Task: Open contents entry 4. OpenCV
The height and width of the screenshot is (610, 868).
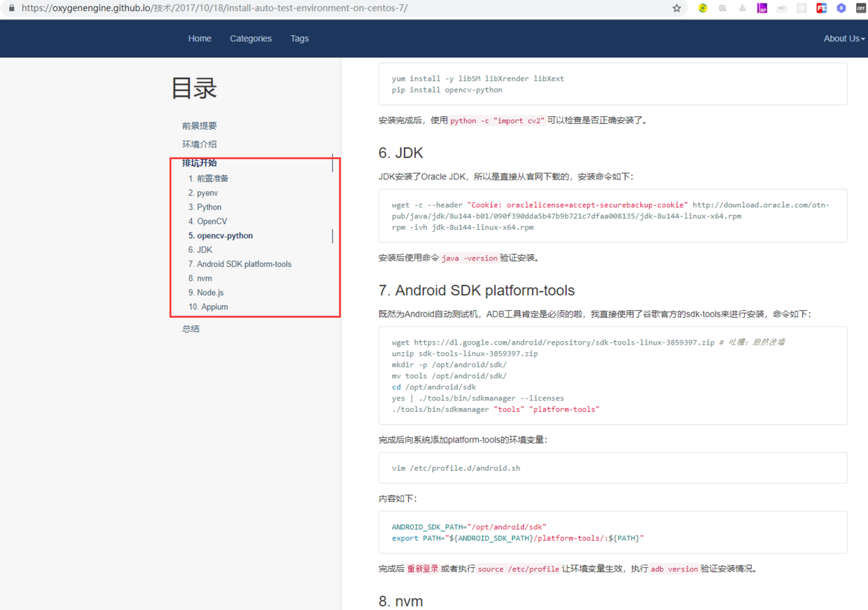Action: pyautogui.click(x=207, y=221)
